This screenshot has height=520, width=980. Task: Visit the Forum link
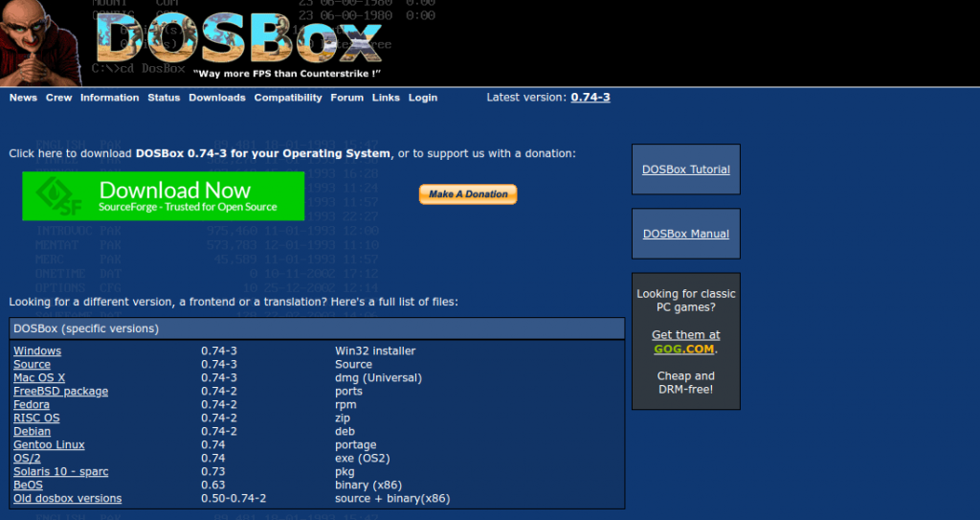(x=346, y=98)
